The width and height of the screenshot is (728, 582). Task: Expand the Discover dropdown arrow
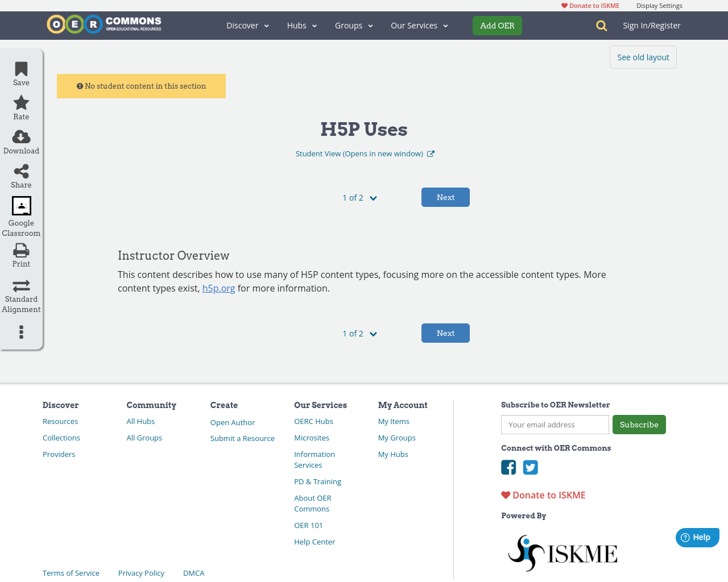coord(265,25)
